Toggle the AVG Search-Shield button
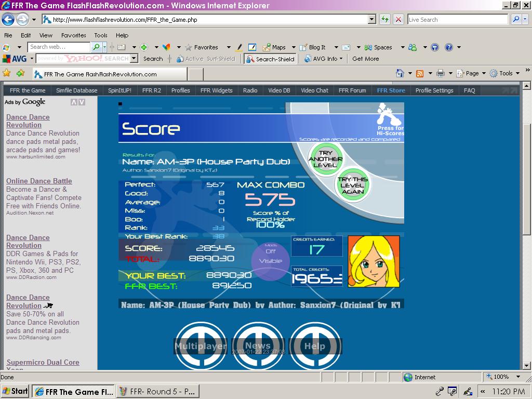Viewport: 532px width, 399px height. [x=270, y=59]
